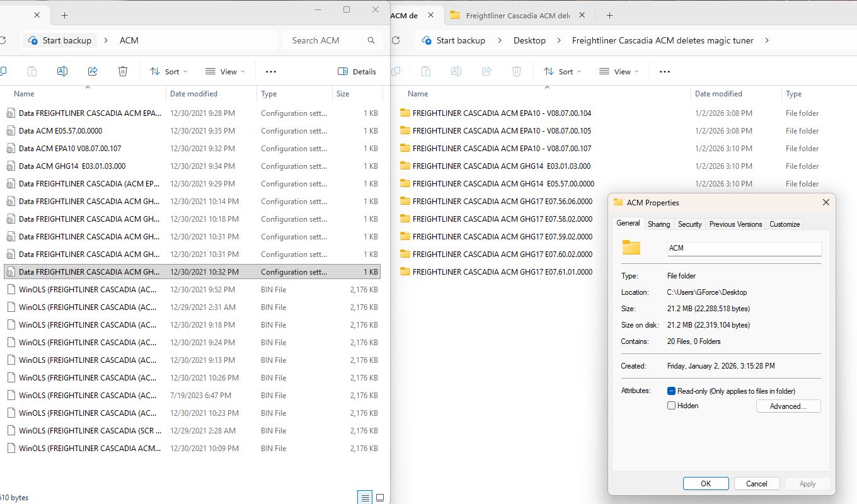This screenshot has width=857, height=504.
Task: Click the magnifier icon in the Search ACM box
Action: 371,40
